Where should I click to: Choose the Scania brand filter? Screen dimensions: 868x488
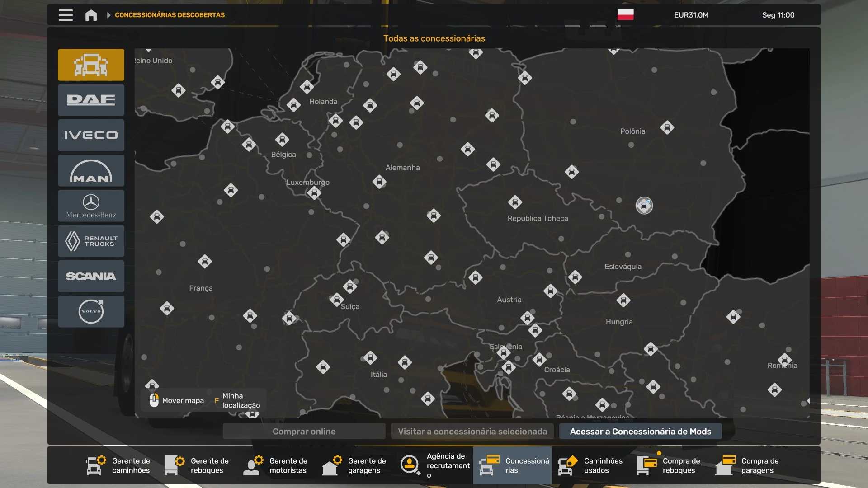point(91,276)
